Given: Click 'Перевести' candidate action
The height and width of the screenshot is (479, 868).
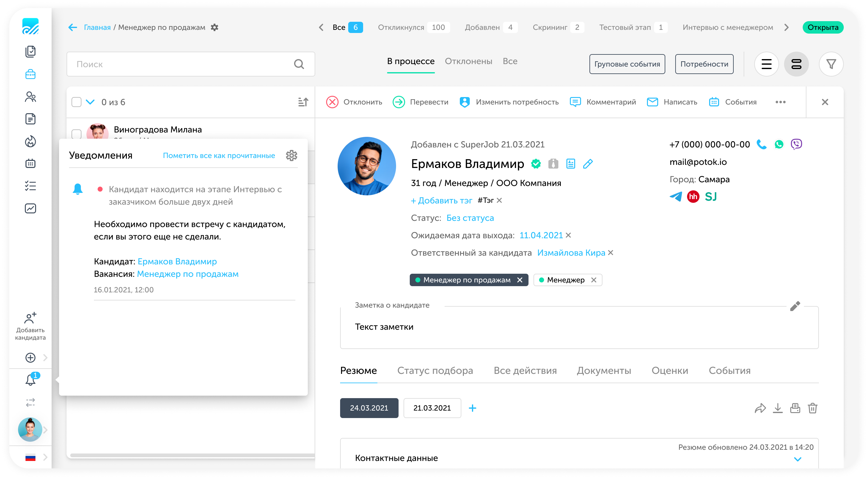Looking at the screenshot, I should tap(420, 102).
